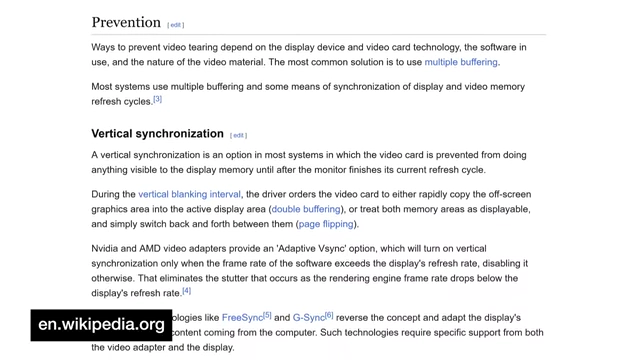The height and width of the screenshot is (360, 640).
Task: Click the 'the video adapter and the display.' line
Action: click(163, 348)
